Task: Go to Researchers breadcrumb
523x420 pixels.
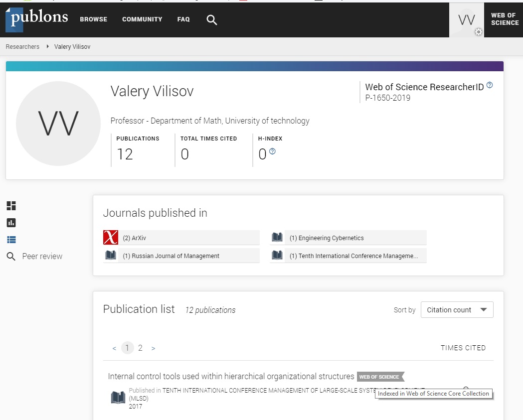Action: pos(22,47)
